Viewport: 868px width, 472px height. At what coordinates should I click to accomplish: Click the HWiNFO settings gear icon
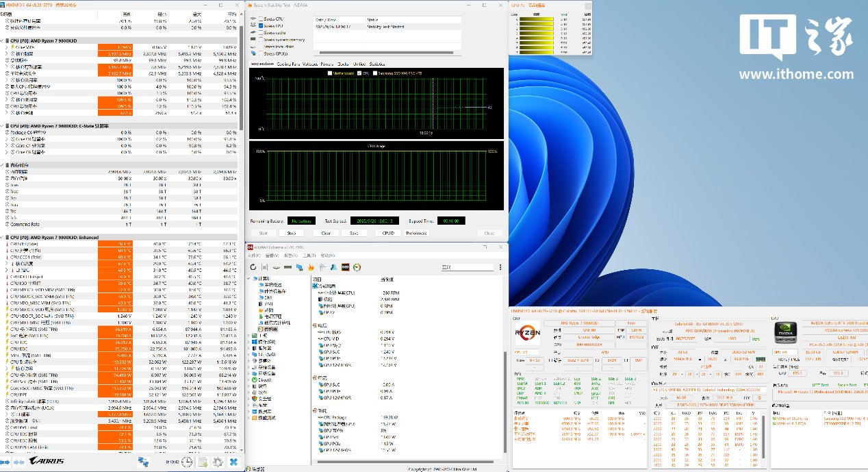coord(218,462)
